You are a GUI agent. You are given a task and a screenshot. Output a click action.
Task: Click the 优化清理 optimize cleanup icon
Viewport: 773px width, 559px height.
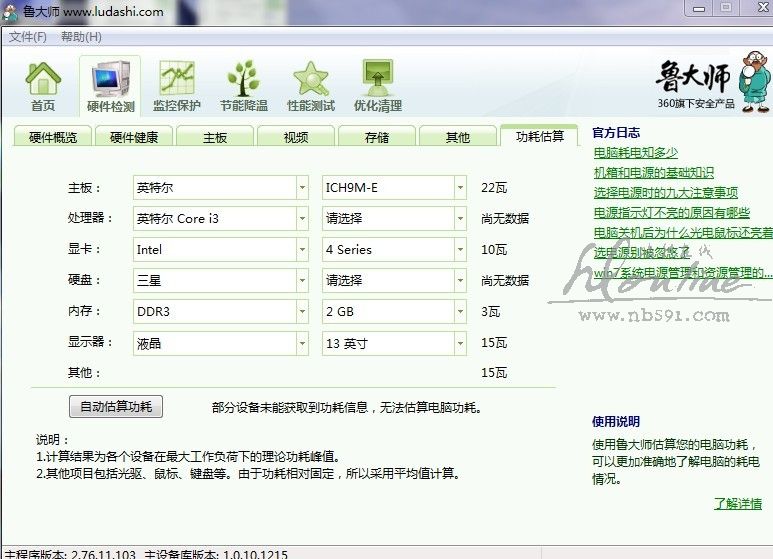(x=377, y=86)
